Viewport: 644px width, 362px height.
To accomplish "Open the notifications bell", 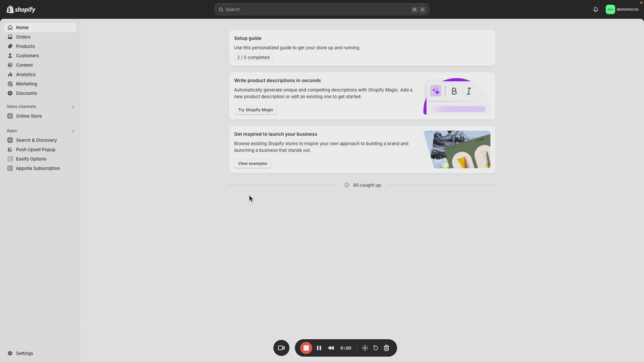I will pos(595,9).
